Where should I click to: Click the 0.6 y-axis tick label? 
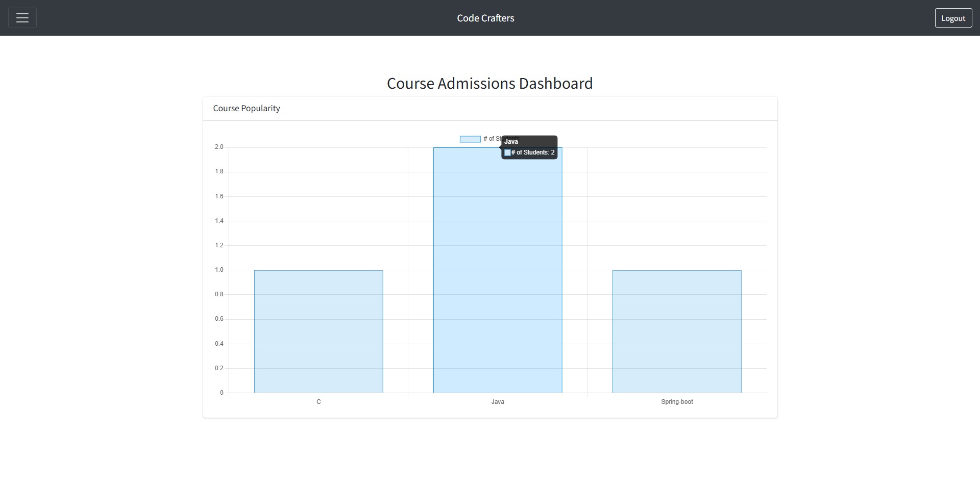pos(219,319)
